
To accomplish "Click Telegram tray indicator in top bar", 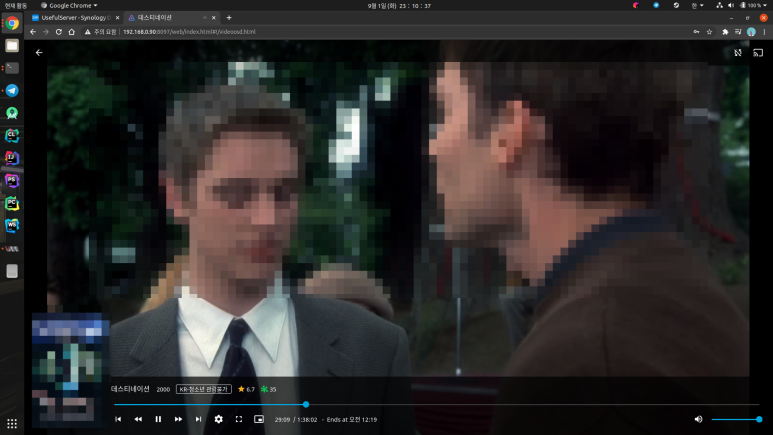I will pos(656,5).
